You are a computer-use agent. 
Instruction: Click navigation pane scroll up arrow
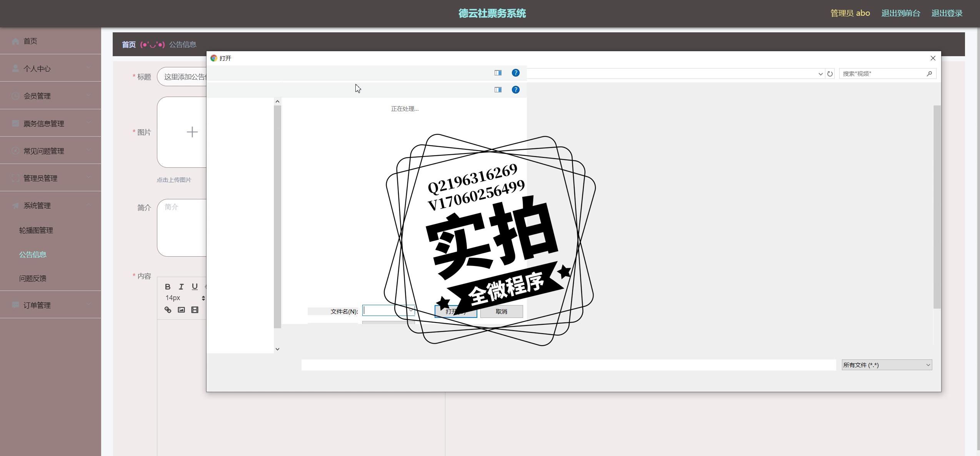(x=277, y=102)
